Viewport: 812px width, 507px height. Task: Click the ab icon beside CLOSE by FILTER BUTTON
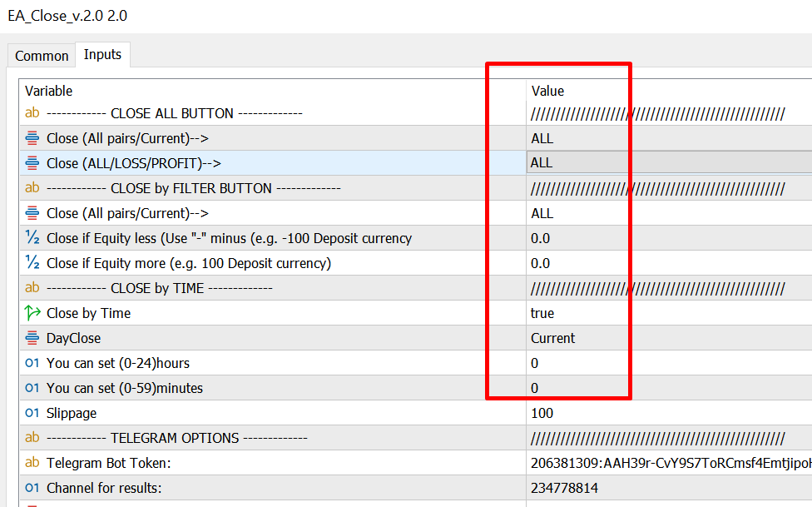(x=32, y=187)
